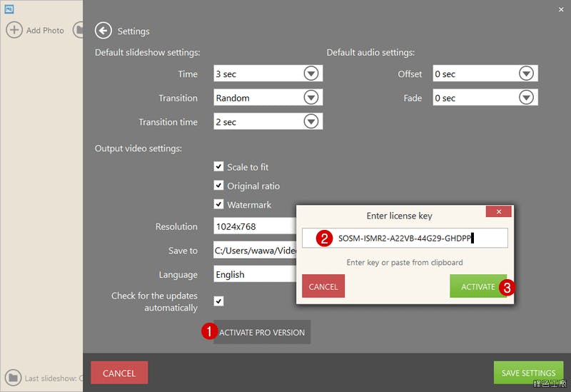Screen dimensions: 571x392
Task: Open the Resolution 1024x768 combo box
Action: point(255,226)
